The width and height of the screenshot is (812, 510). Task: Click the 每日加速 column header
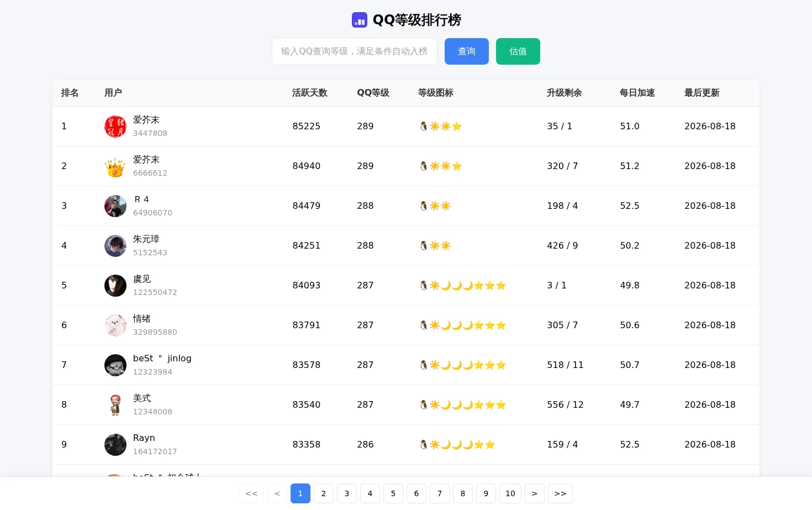pyautogui.click(x=637, y=93)
